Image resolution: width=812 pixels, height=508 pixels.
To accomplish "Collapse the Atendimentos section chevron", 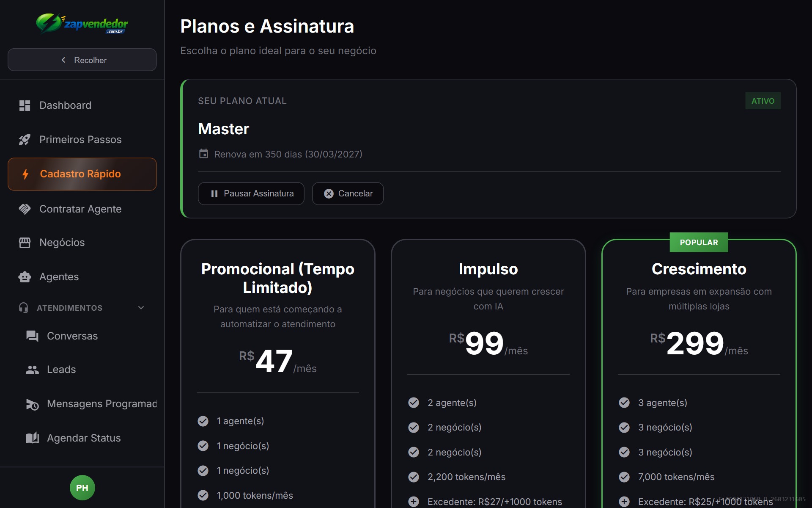I will pos(141,308).
